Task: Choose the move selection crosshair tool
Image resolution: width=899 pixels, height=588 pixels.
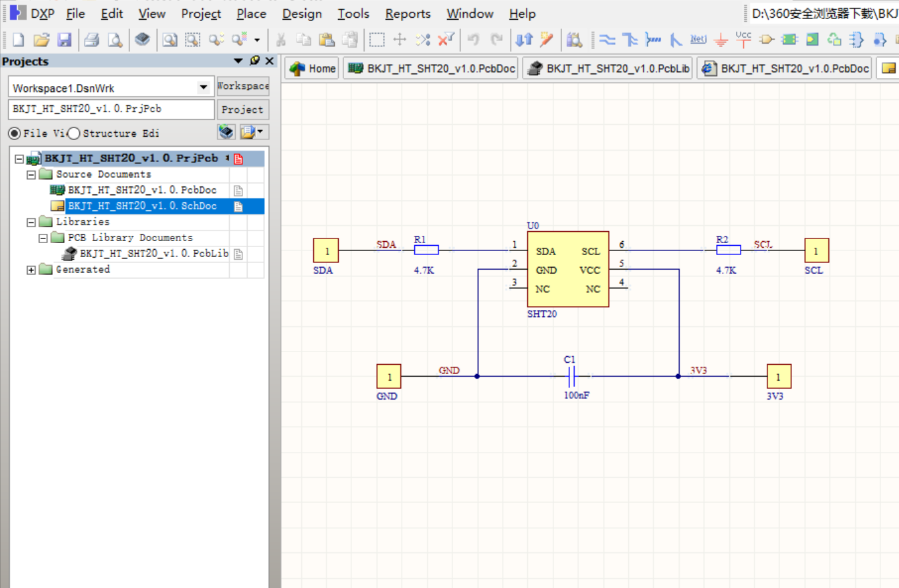Action: click(400, 40)
